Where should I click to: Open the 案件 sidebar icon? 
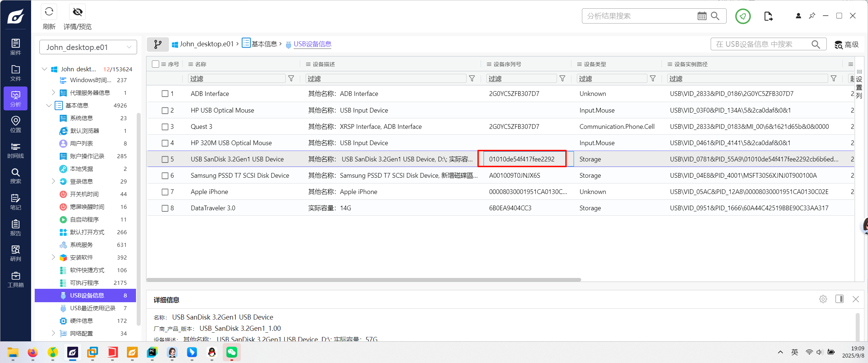(x=16, y=47)
